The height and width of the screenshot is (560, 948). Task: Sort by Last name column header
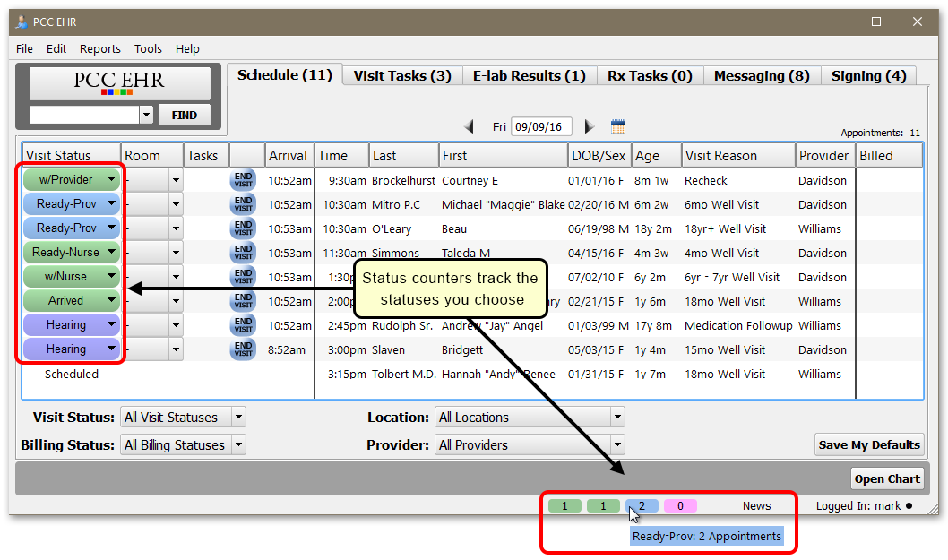click(403, 155)
